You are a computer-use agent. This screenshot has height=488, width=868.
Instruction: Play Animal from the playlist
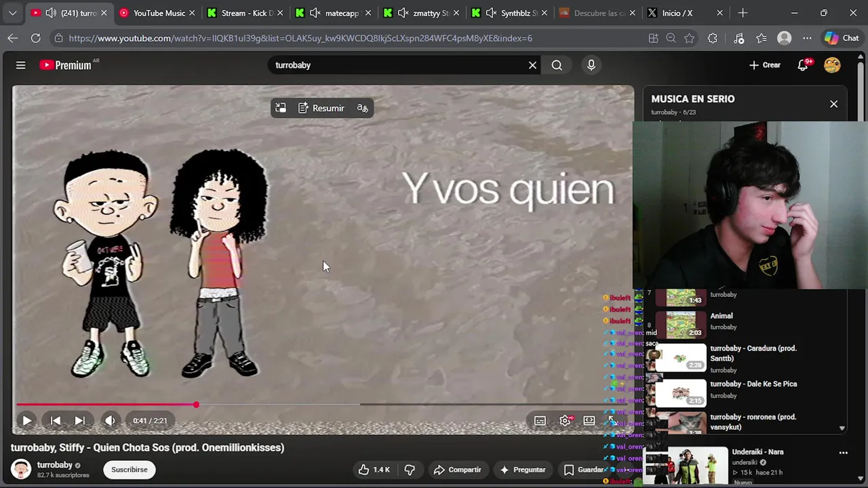click(722, 316)
